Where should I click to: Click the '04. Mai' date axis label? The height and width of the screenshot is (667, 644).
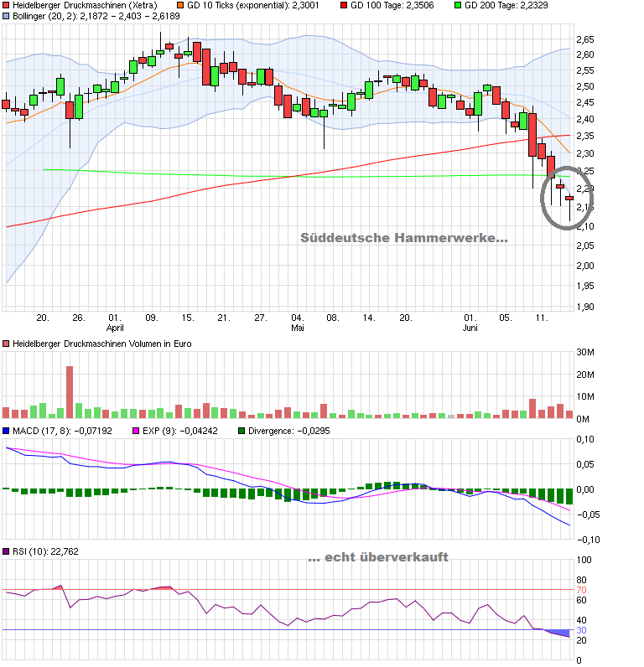pyautogui.click(x=298, y=323)
